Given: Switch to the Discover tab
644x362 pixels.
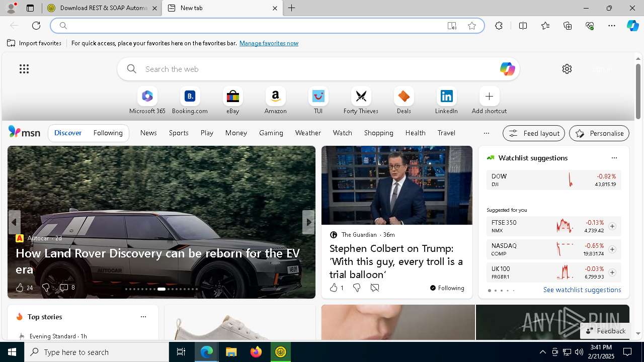Looking at the screenshot, I should pos(68,133).
